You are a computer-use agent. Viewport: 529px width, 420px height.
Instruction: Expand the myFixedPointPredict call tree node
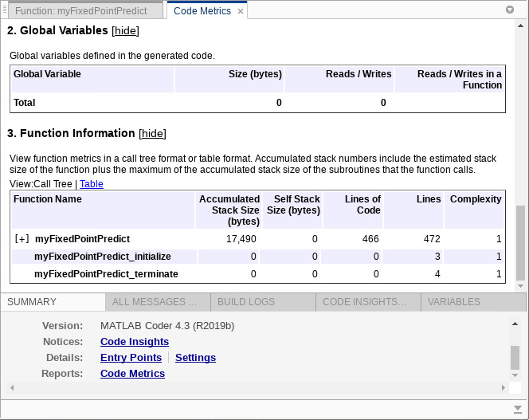[22, 239]
